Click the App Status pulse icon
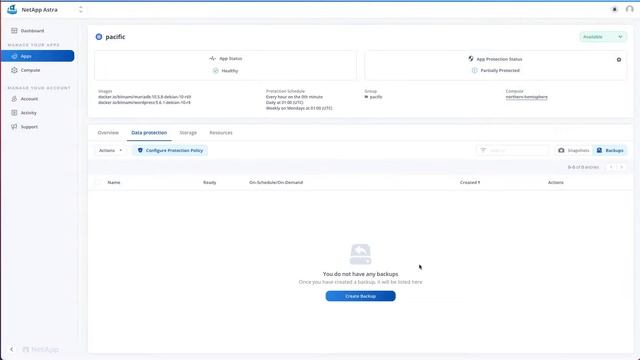640x360 pixels. click(x=212, y=58)
